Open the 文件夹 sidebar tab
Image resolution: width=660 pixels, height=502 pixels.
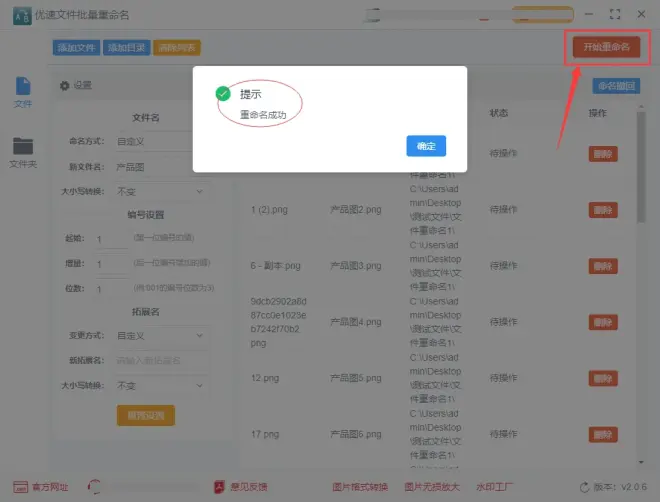pos(23,153)
